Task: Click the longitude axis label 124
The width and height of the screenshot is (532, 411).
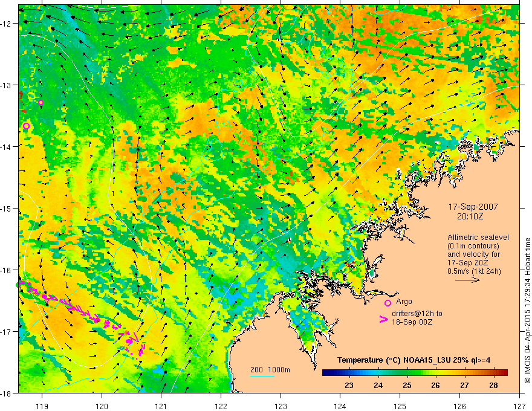Action: (x=340, y=406)
